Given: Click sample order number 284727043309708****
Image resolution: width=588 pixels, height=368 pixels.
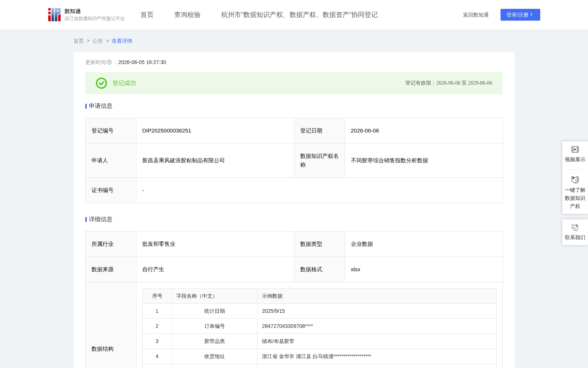Looking at the screenshot, I should 287,326.
